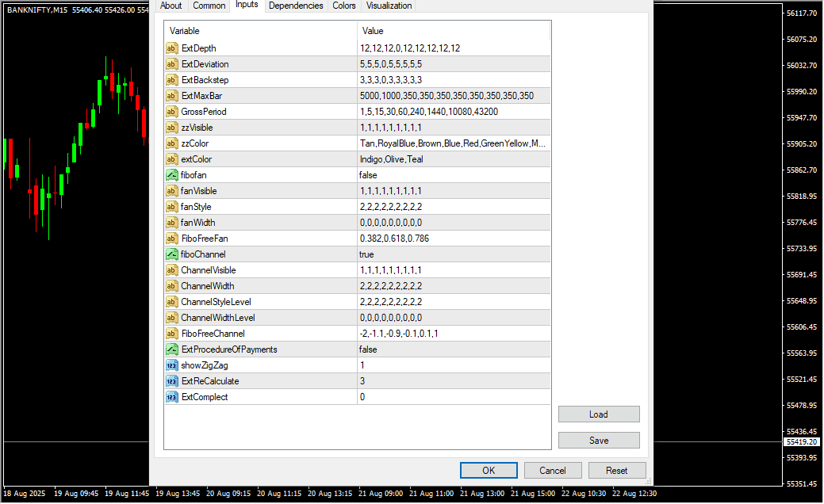Click the boolean icon next to fiboChannel

click(171, 254)
